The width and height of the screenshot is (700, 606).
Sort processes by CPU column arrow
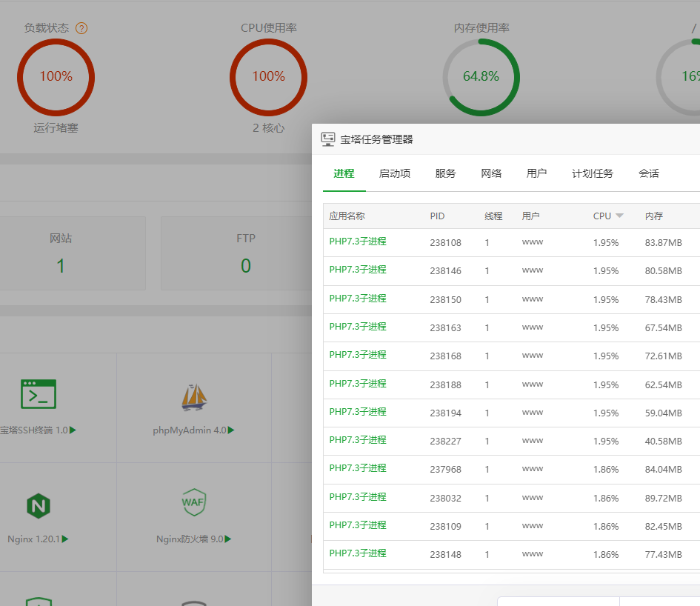[x=619, y=216]
